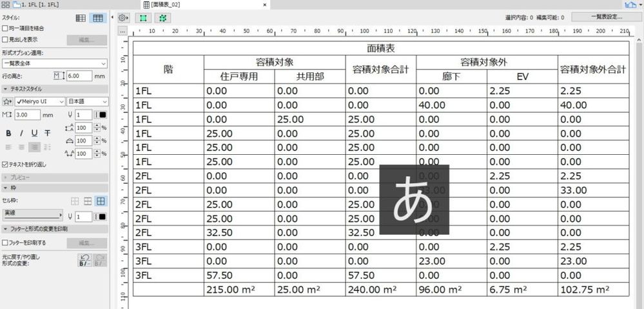The height and width of the screenshot is (309, 644).
Task: Select the 階 header cell
Action: coord(168,70)
